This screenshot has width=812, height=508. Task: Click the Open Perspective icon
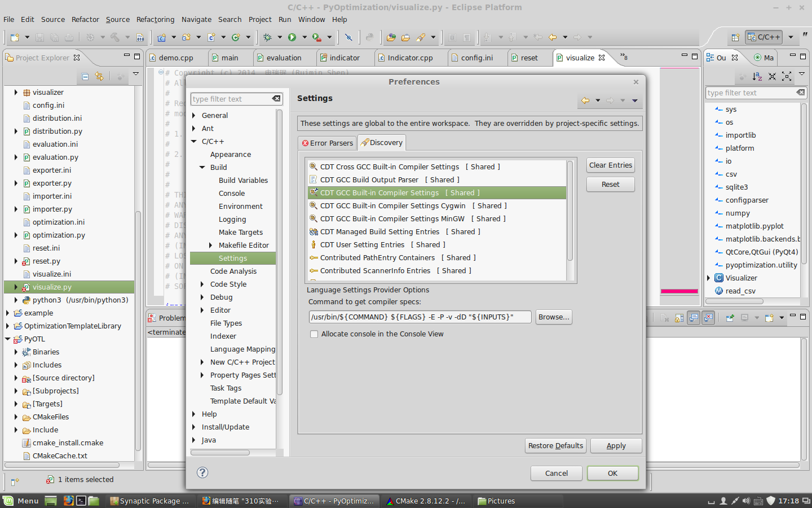pyautogui.click(x=735, y=37)
